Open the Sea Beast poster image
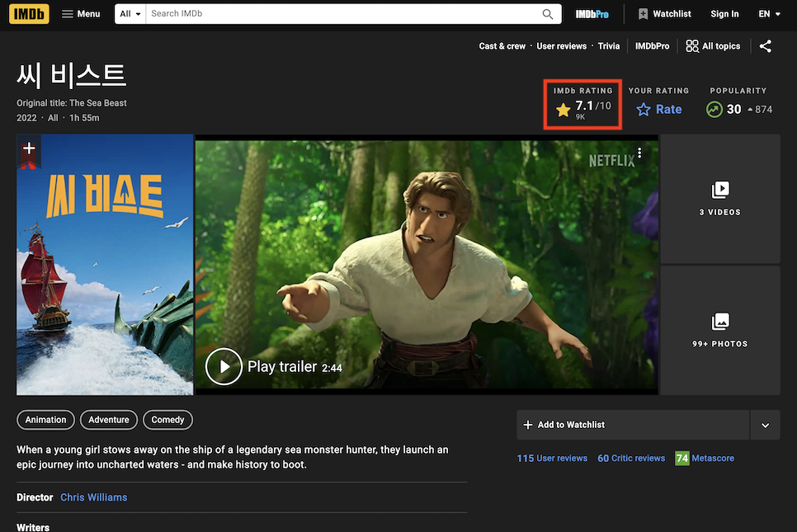The height and width of the screenshot is (532, 797). click(x=105, y=265)
